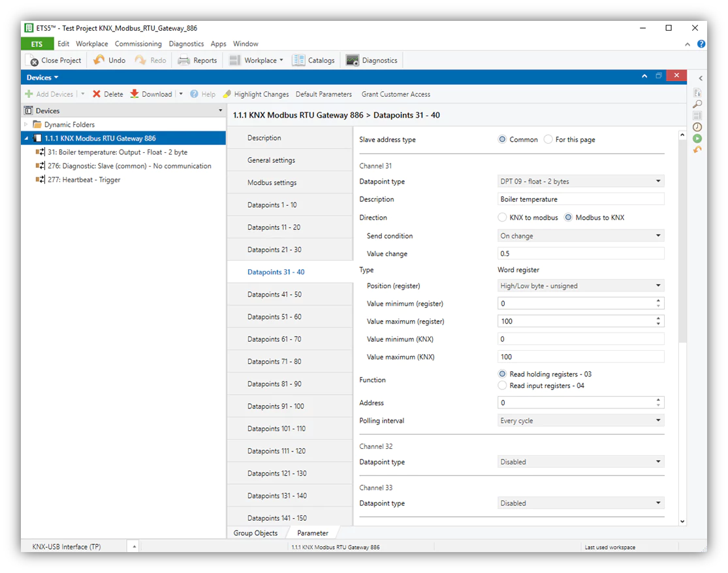Increment the Value maximum (register) stepper
728x573 pixels.
(x=658, y=318)
